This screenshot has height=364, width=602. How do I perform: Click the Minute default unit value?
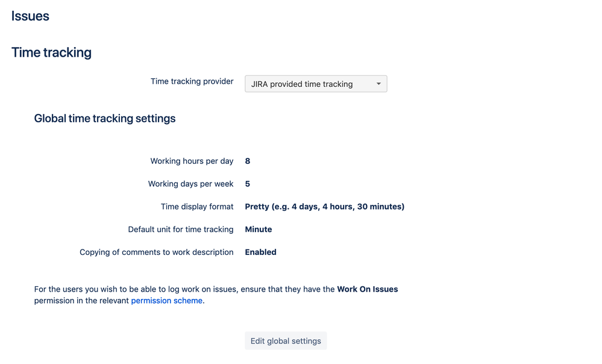coord(259,230)
